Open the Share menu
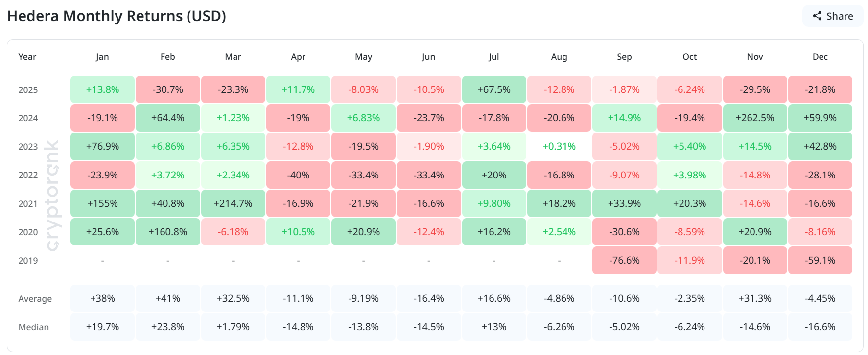 pyautogui.click(x=832, y=16)
